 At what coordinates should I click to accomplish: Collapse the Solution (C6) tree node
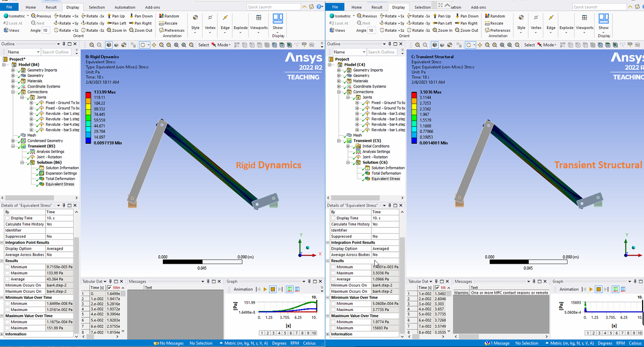coord(348,162)
